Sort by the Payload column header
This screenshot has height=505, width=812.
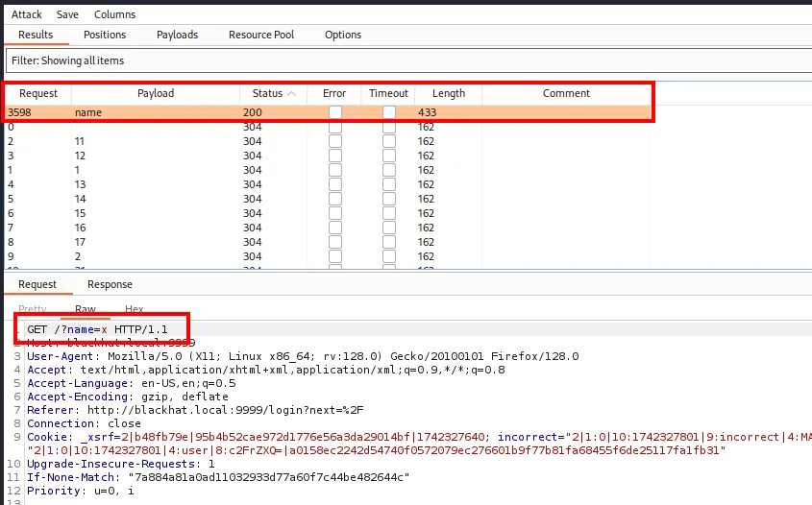(x=156, y=94)
